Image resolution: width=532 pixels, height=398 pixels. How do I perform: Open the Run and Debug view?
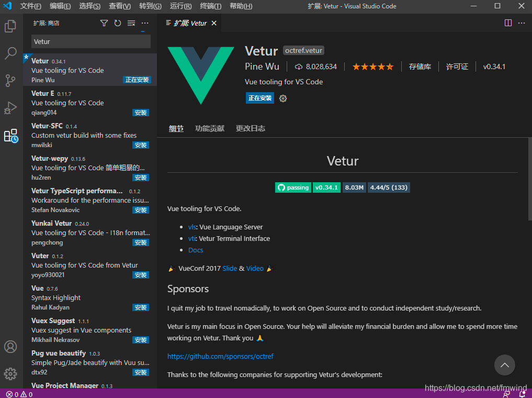10,108
